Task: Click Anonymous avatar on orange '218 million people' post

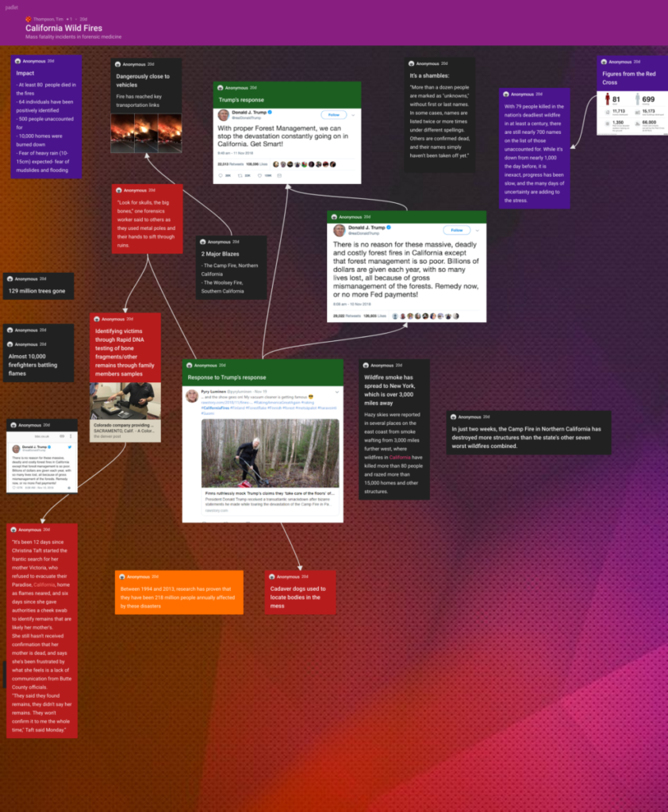Action: point(122,576)
